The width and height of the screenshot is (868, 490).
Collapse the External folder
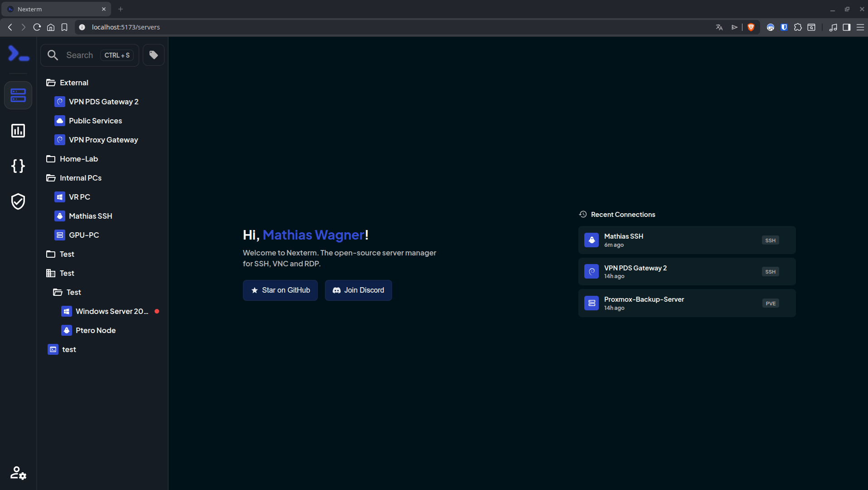[102, 83]
